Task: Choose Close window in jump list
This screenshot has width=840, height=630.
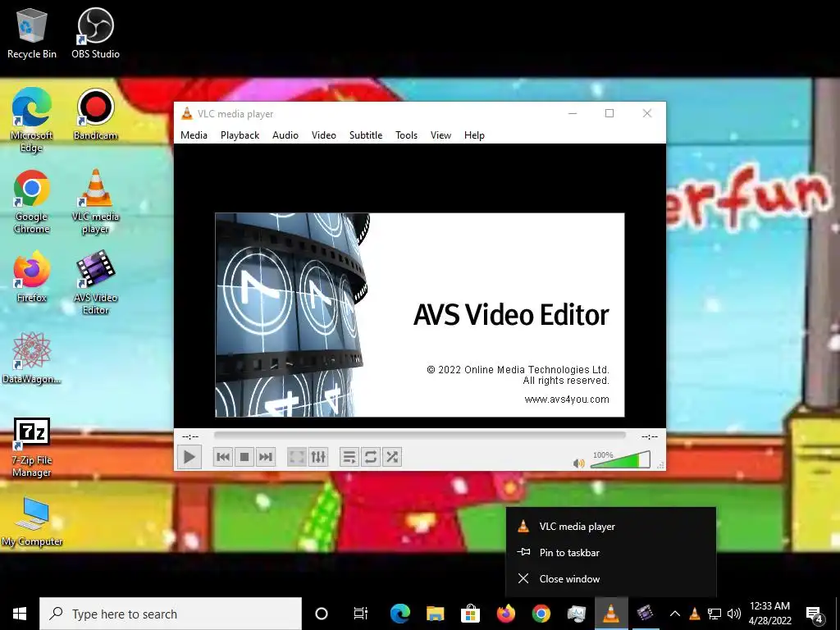Action: 610,578
